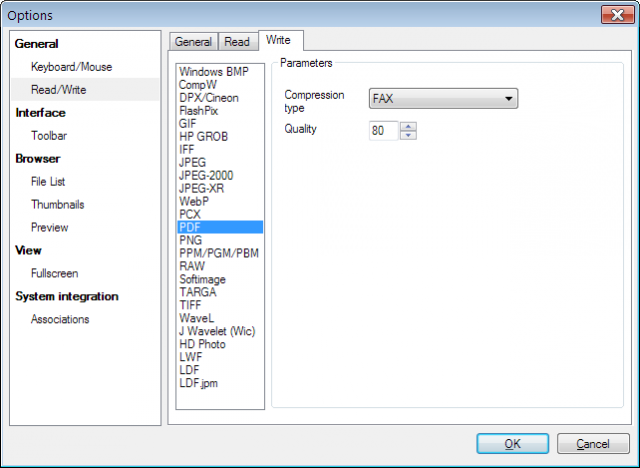This screenshot has width=640, height=468.
Task: Select Read/Write in the sidebar
Action: click(85, 90)
